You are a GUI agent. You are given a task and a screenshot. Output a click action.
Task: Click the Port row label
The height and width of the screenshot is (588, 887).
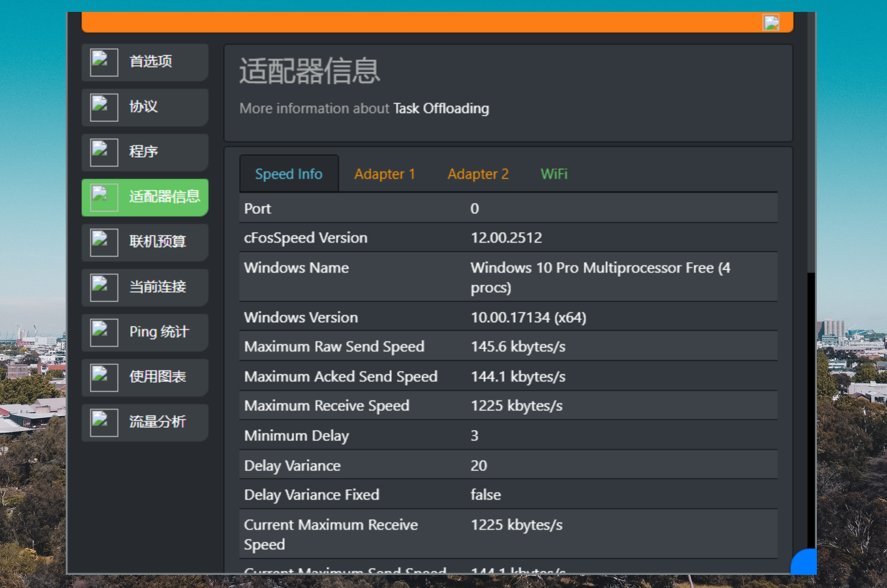pyautogui.click(x=257, y=208)
